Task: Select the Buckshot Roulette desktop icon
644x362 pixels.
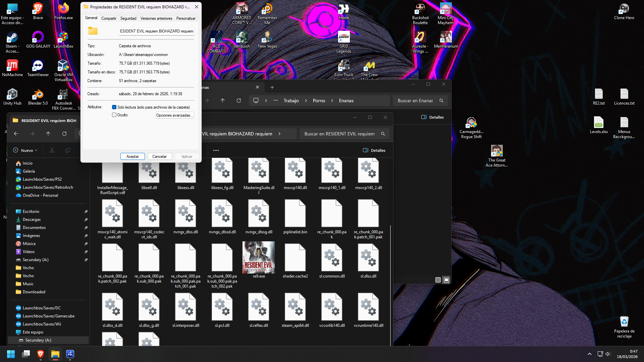Action: (420, 14)
